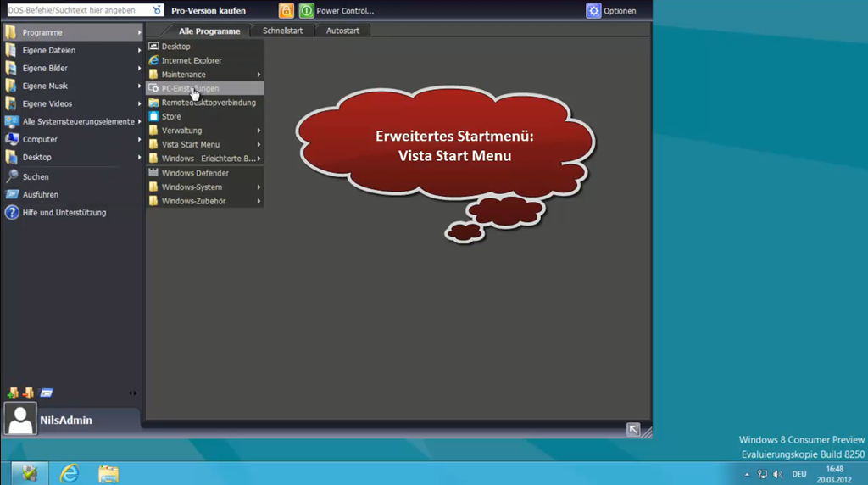Expand the Maintenance folder
The image size is (868, 485).
click(x=205, y=74)
